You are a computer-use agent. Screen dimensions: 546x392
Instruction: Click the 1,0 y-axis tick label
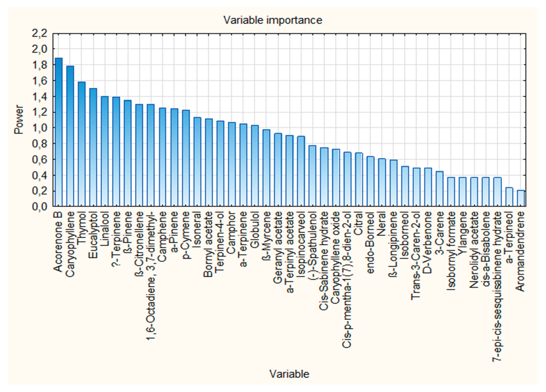[x=39, y=128]
